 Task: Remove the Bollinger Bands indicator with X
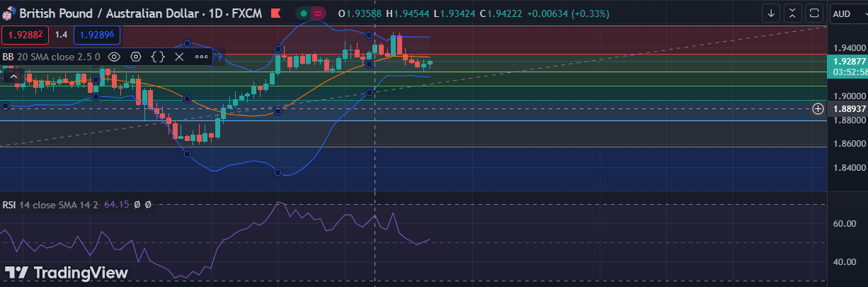point(179,57)
